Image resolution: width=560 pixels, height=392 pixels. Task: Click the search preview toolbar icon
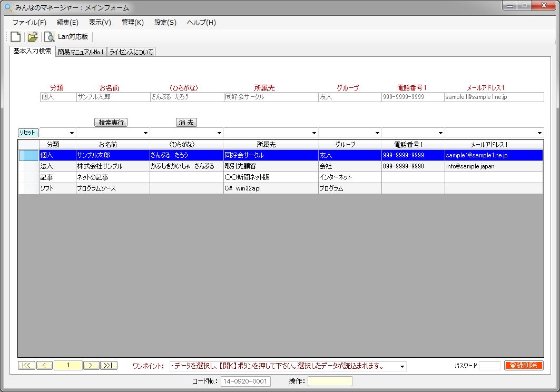coord(49,37)
